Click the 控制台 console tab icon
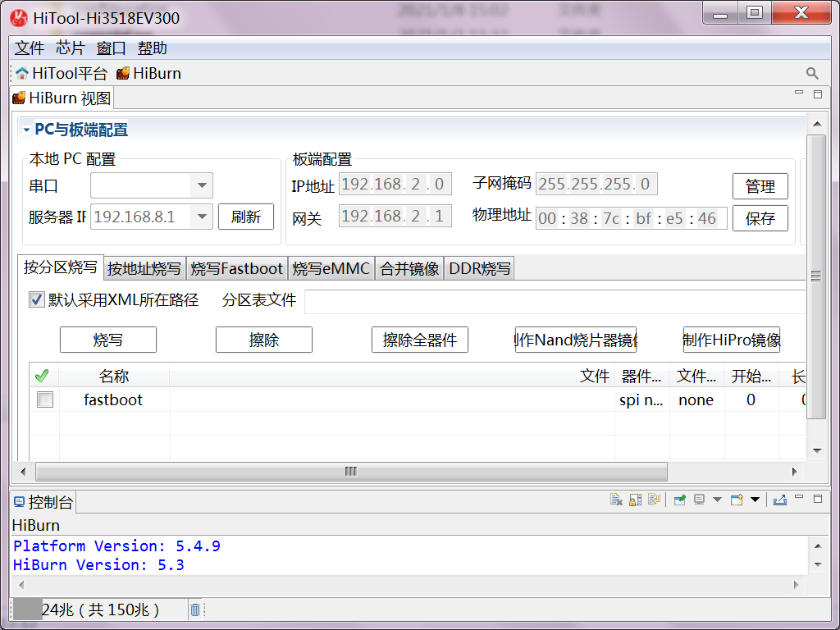840x630 pixels. tap(20, 502)
